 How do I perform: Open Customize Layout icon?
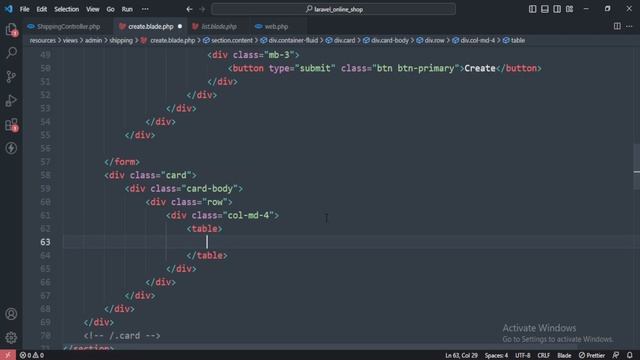(x=569, y=9)
